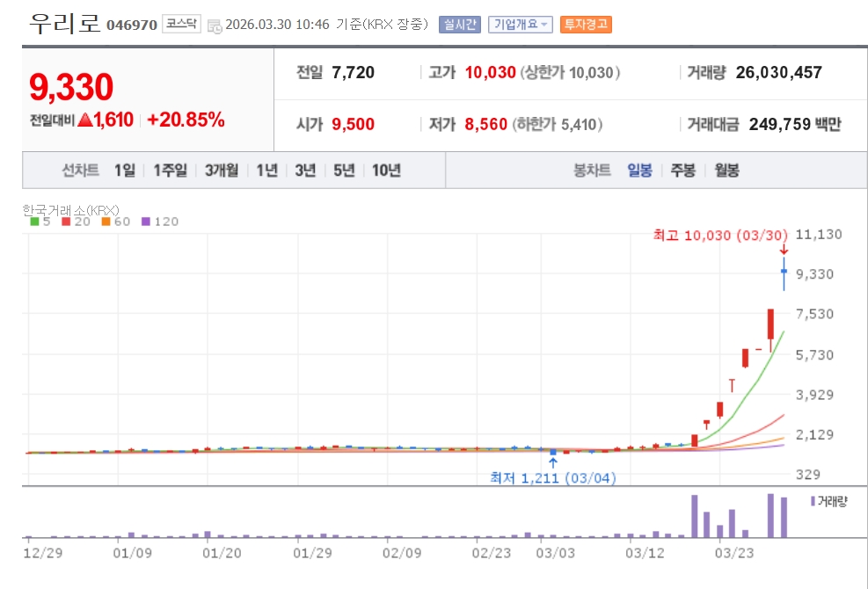Image resolution: width=868 pixels, height=589 pixels.
Task: Click the green 5-day moving average legend square
Action: (x=34, y=222)
